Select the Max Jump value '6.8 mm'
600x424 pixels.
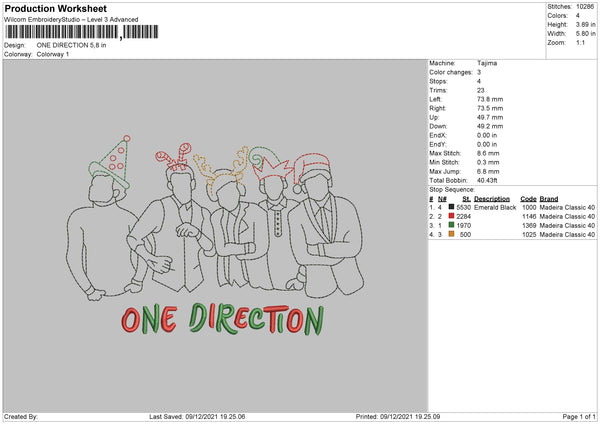pos(488,172)
